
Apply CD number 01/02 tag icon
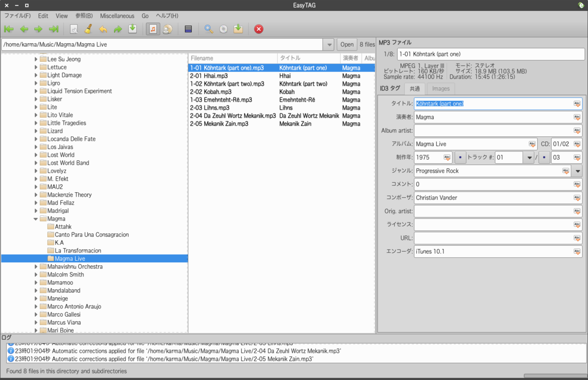[x=577, y=144]
